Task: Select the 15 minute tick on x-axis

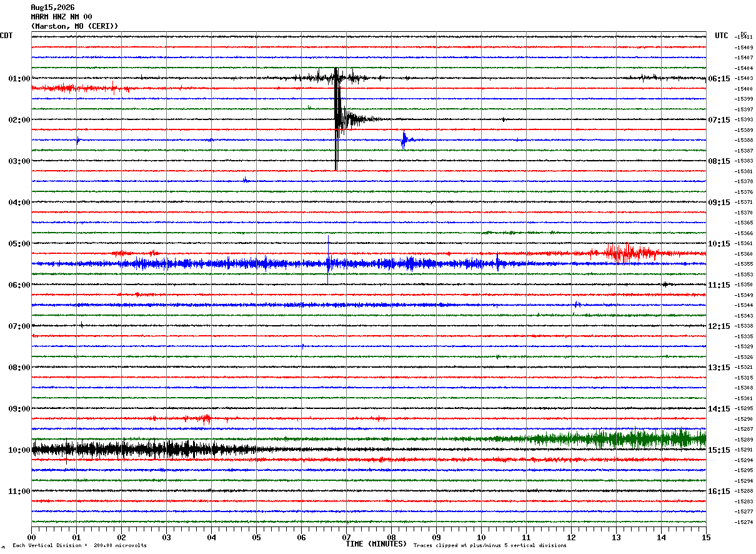Action: (706, 537)
